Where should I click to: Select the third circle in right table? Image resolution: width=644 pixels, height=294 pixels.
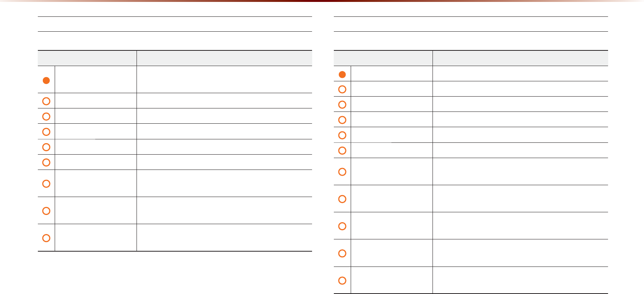[x=342, y=105]
